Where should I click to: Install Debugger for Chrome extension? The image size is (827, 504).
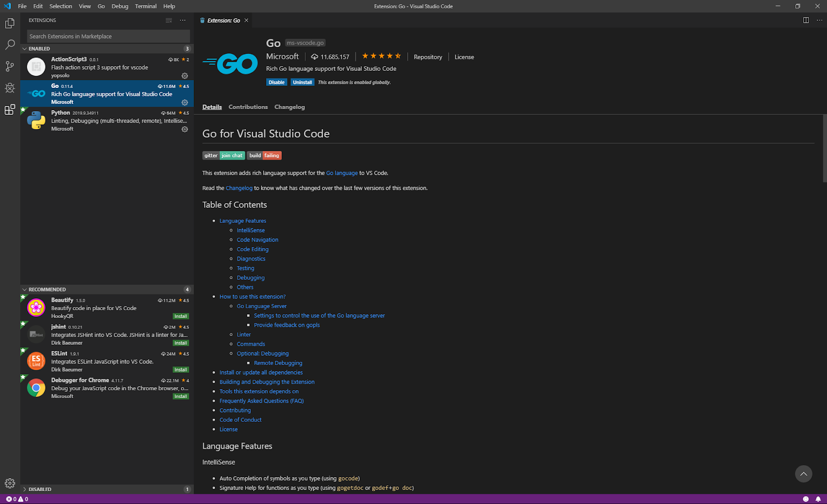pos(180,396)
